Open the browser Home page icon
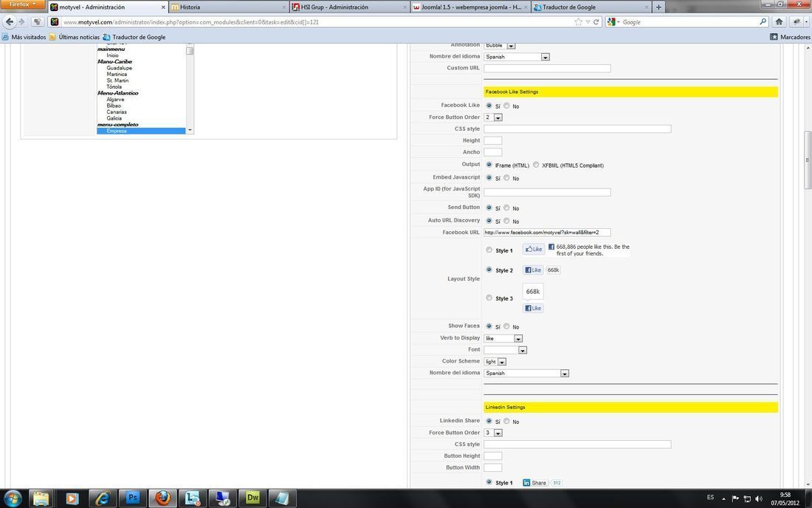This screenshot has width=812, height=508. pyautogui.click(x=779, y=21)
